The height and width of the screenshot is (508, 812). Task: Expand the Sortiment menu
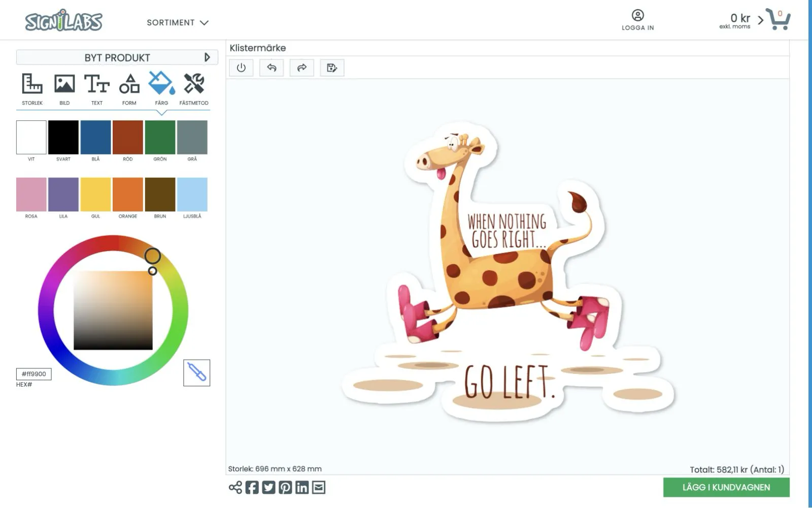pyautogui.click(x=178, y=22)
